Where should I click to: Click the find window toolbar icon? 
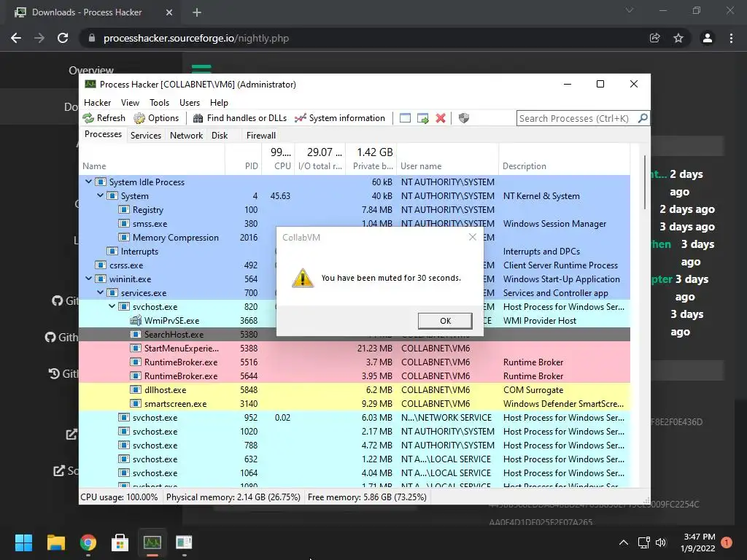[405, 118]
